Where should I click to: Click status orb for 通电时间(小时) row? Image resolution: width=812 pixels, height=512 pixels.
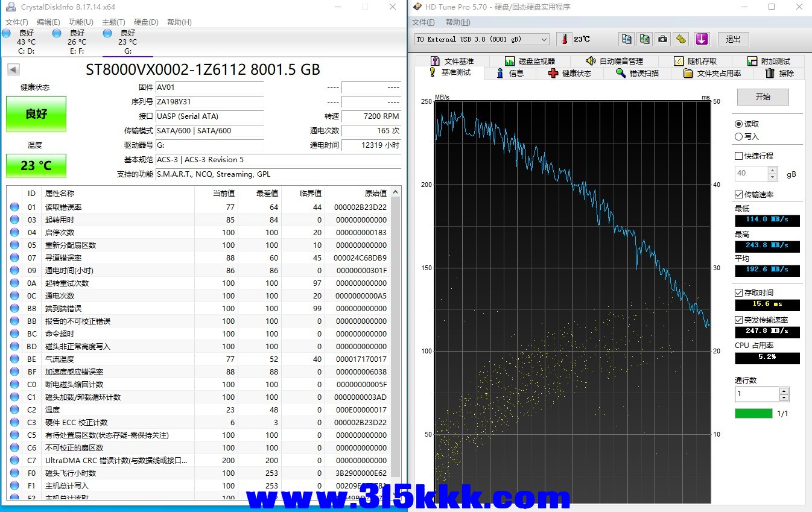pos(14,270)
